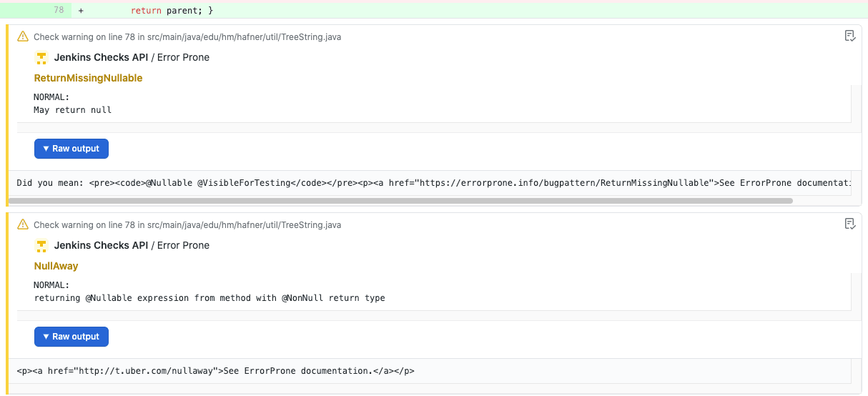Viewport: 868px width, 396px height.
Task: Click Jenkins avatar icon in NullAway annotation
Action: click(41, 246)
